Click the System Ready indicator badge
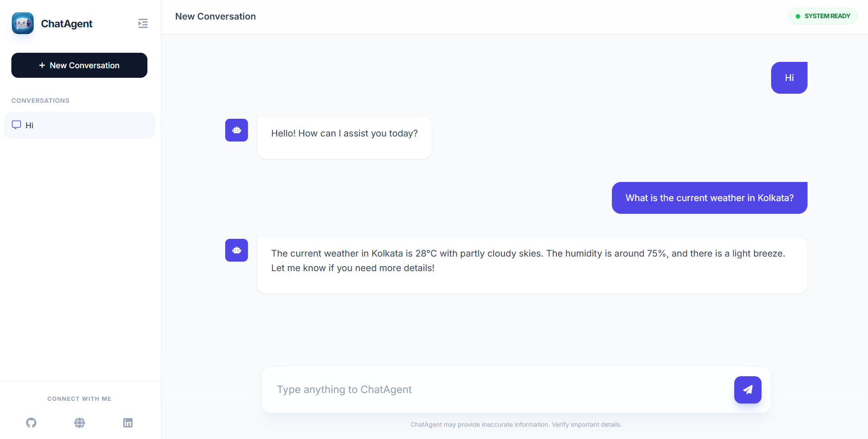 pyautogui.click(x=823, y=16)
